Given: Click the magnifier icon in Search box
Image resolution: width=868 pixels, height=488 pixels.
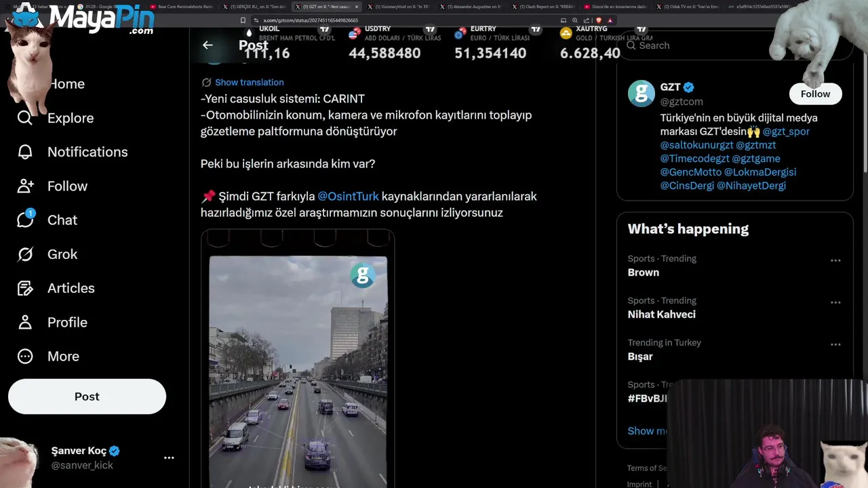Looking at the screenshot, I should [631, 45].
